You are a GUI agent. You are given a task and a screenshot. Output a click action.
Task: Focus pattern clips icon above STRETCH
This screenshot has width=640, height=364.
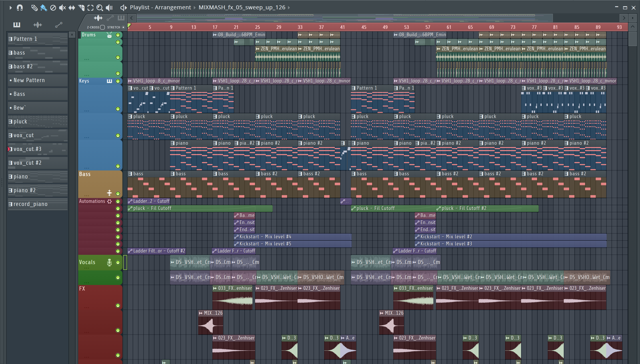coord(121,18)
